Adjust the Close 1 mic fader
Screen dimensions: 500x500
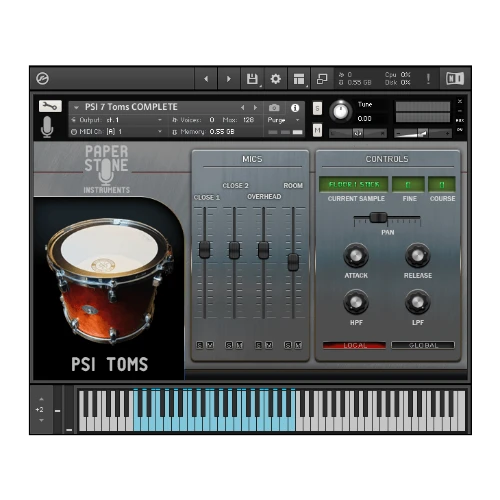204,250
